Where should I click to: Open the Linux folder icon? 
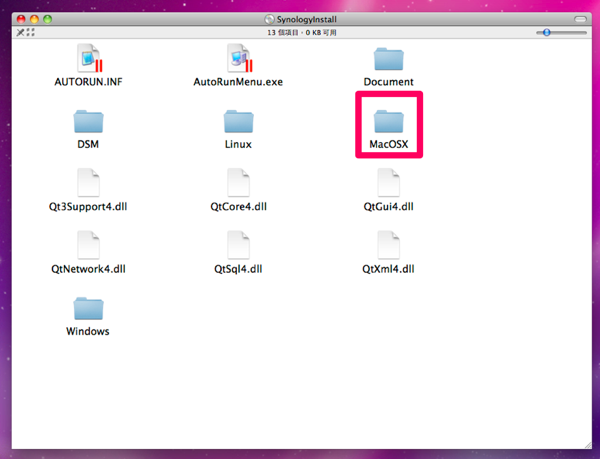click(x=238, y=121)
